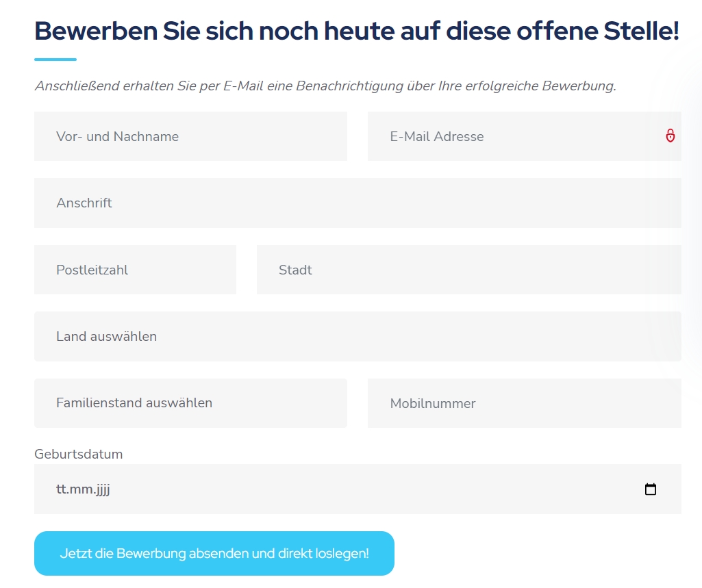
Task: Focus the Postleitzahl field
Action: 135,270
